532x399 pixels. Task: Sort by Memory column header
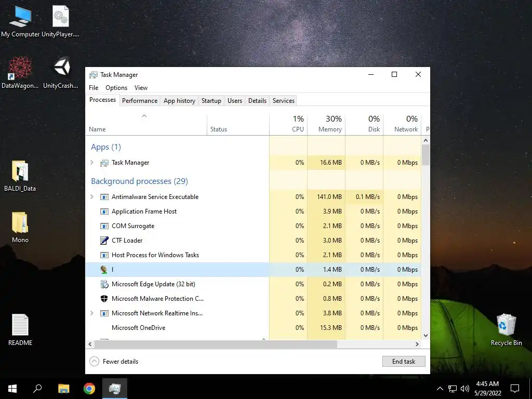(x=326, y=124)
